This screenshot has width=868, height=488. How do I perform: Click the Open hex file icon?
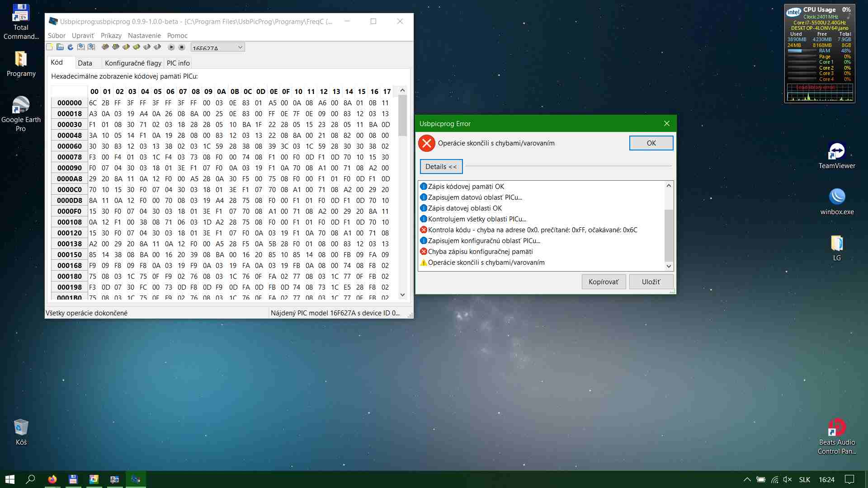click(x=60, y=47)
